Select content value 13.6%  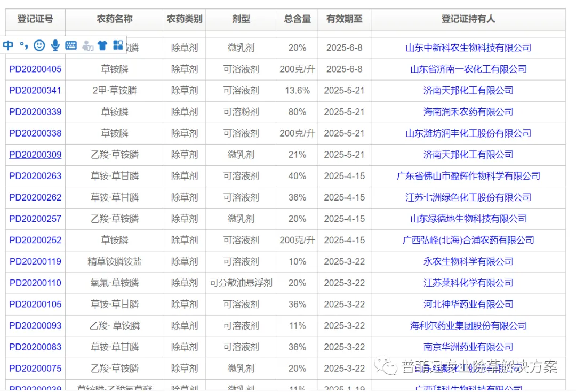(297, 90)
